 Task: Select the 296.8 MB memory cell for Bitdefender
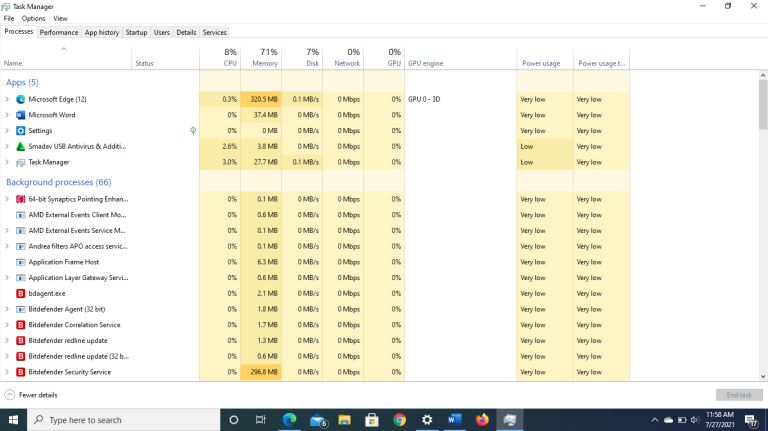click(x=261, y=372)
